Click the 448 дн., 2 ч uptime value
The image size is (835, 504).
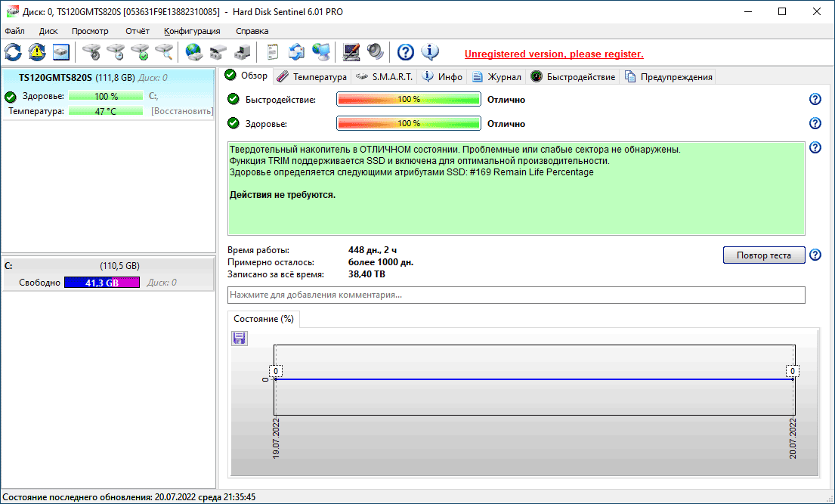[373, 250]
